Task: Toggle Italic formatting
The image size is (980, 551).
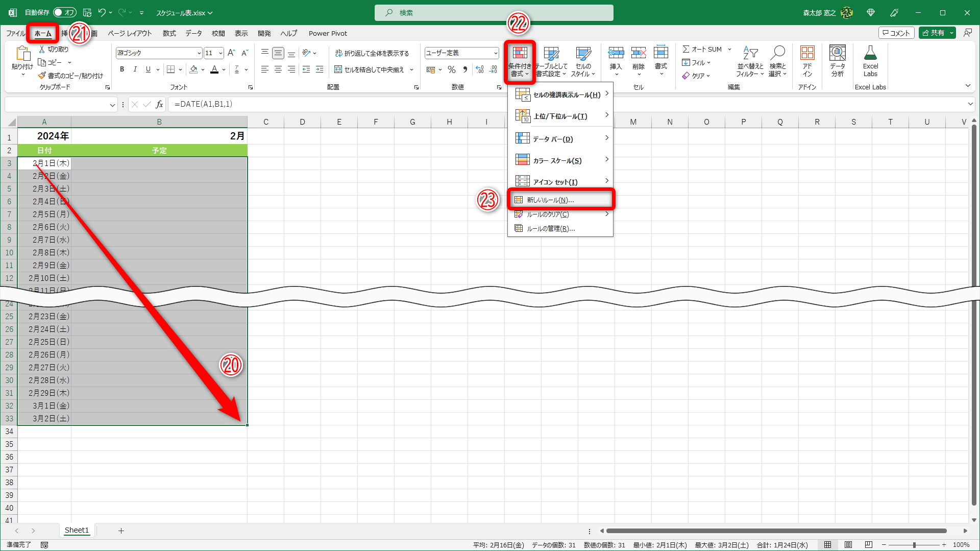Action: tap(135, 69)
